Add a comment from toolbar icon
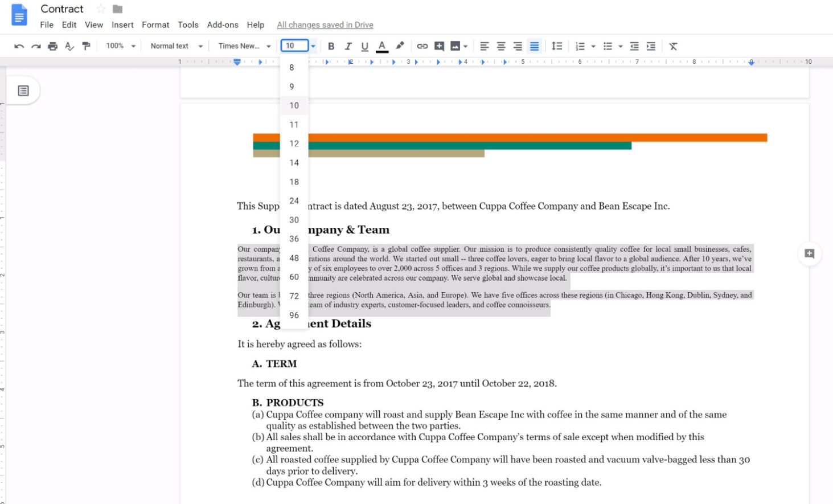 point(439,46)
